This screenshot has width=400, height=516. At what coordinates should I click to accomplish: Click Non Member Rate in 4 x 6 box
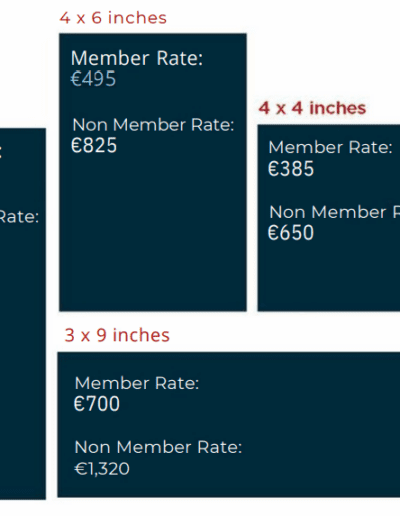pos(153,125)
